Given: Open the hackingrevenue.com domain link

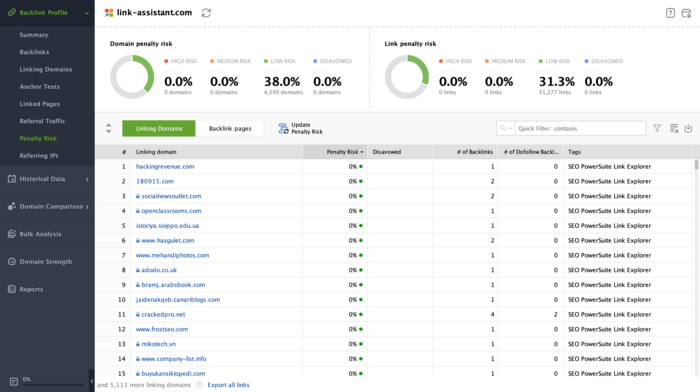Looking at the screenshot, I should pos(165,167).
